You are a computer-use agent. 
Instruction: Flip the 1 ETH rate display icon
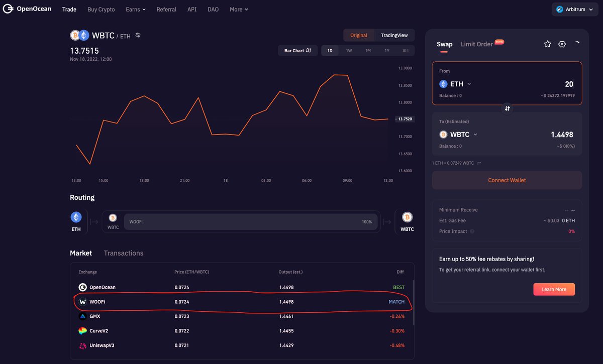[x=479, y=163]
